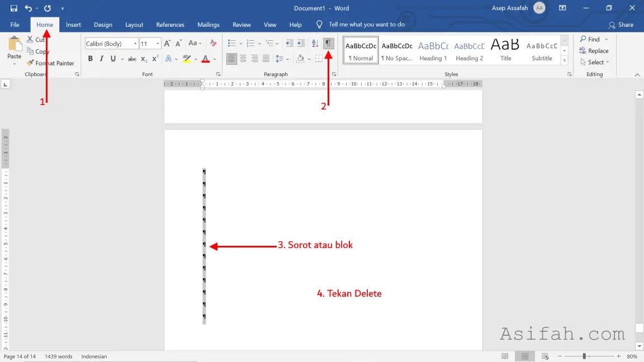Open the References tab

tap(170, 25)
